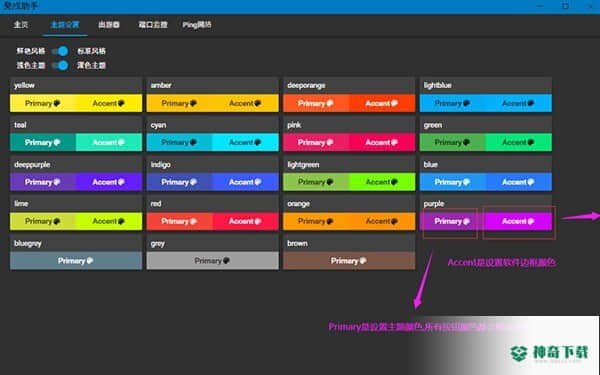Screen dimensions: 600x375
Task: Select the deeppurple Accent color
Action: [x=109, y=182]
